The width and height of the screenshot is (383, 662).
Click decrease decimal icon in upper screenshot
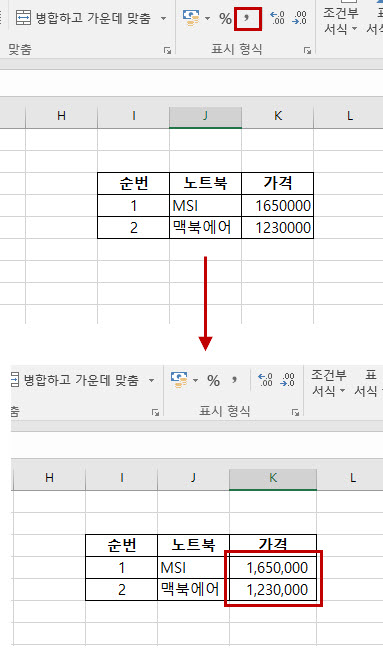tap(299, 18)
